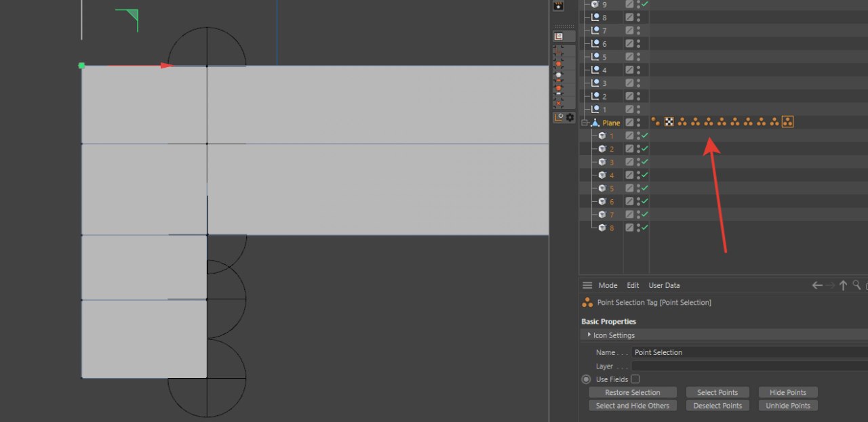Open the Attribute Manager hamburger menu

tap(587, 285)
